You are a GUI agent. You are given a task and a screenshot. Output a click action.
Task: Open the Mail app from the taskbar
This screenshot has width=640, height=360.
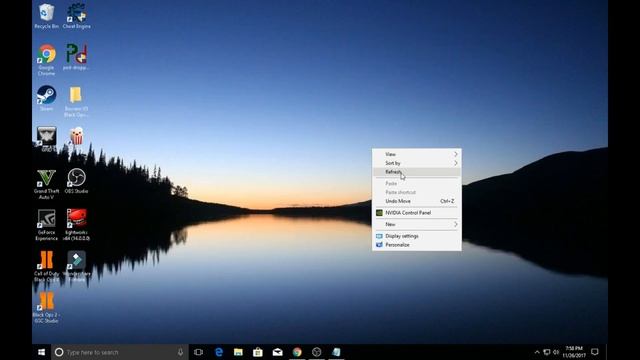point(278,352)
